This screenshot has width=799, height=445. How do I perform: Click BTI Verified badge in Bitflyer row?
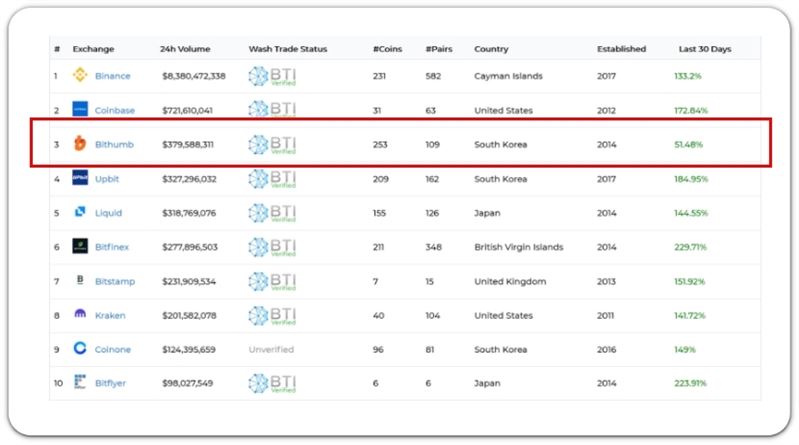tap(272, 383)
